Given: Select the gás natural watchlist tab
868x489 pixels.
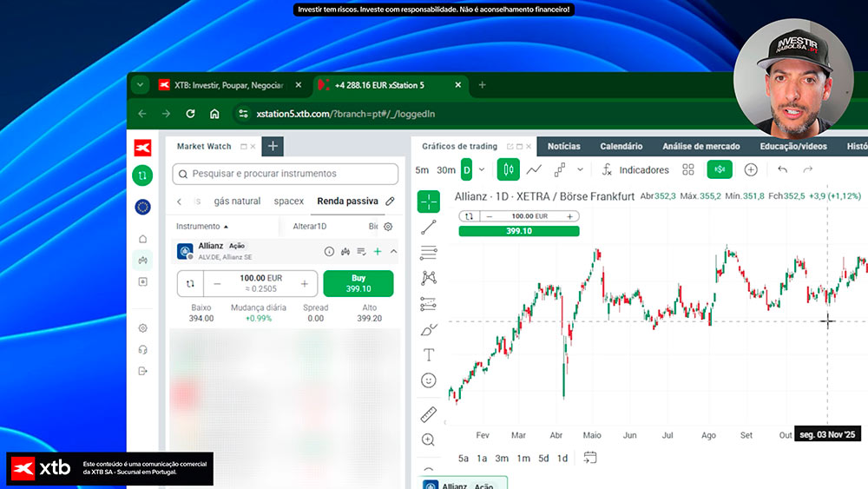Looking at the screenshot, I should 237,201.
